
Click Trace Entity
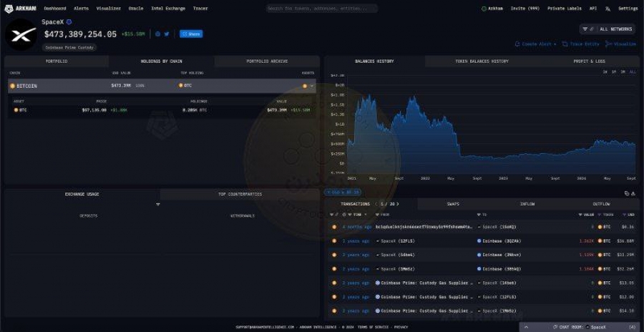coord(581,44)
